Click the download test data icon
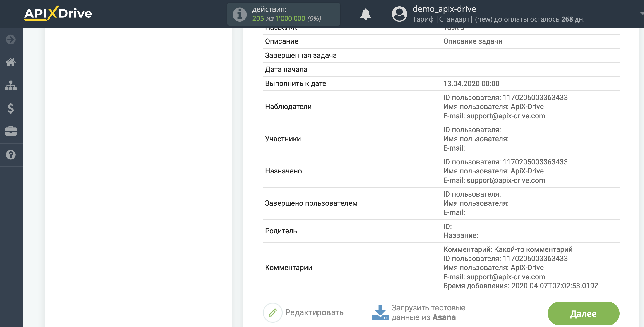This screenshot has width=644, height=327. click(x=380, y=312)
